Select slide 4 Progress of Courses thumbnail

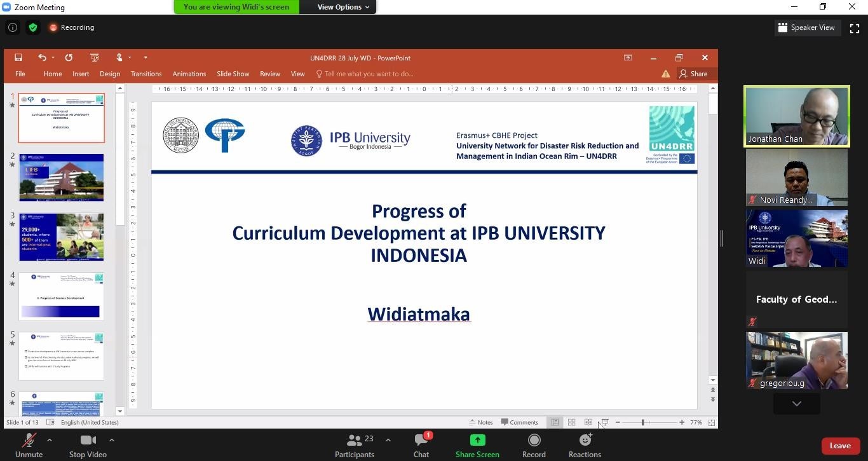[x=62, y=296]
